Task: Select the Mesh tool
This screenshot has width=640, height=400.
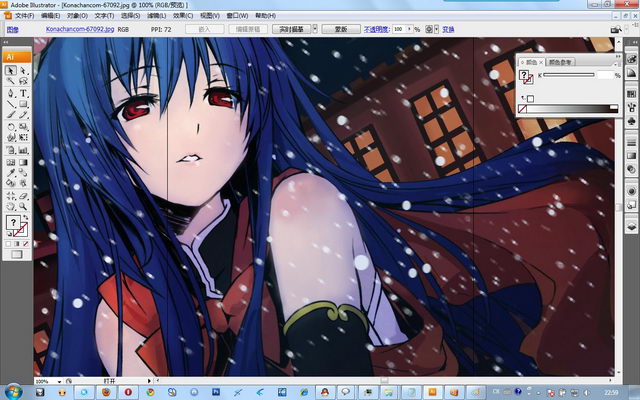Action: coord(11,162)
